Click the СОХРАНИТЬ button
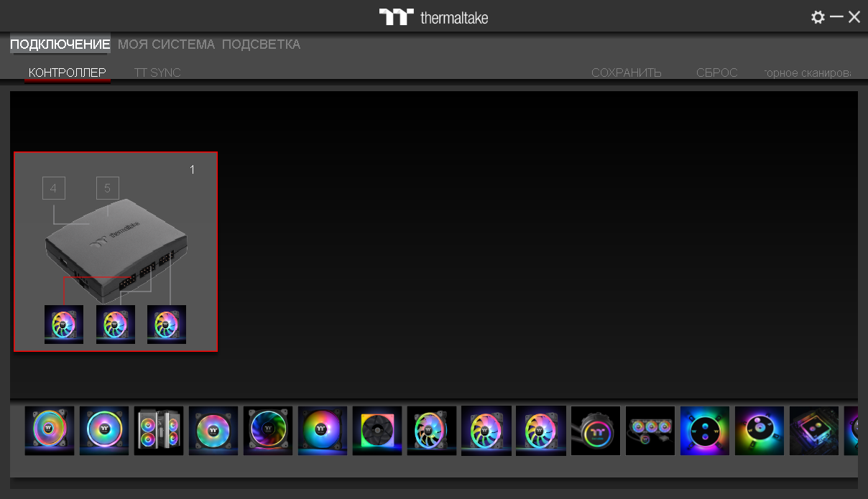This screenshot has height=499, width=868. click(x=627, y=73)
